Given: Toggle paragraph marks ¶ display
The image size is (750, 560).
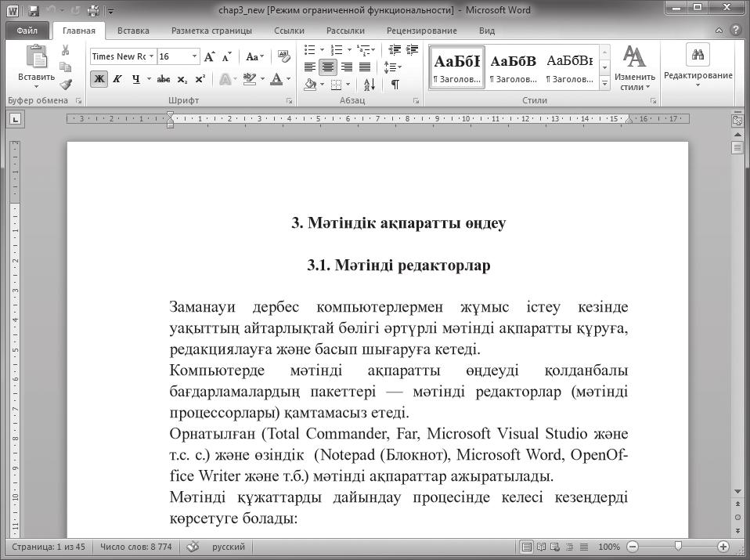Looking at the screenshot, I should [395, 85].
